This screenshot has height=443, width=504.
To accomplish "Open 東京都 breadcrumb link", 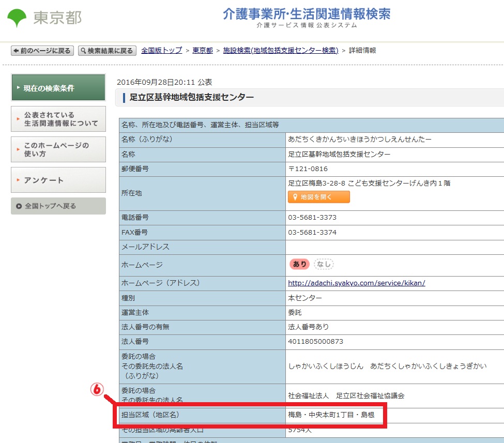I will pos(203,51).
